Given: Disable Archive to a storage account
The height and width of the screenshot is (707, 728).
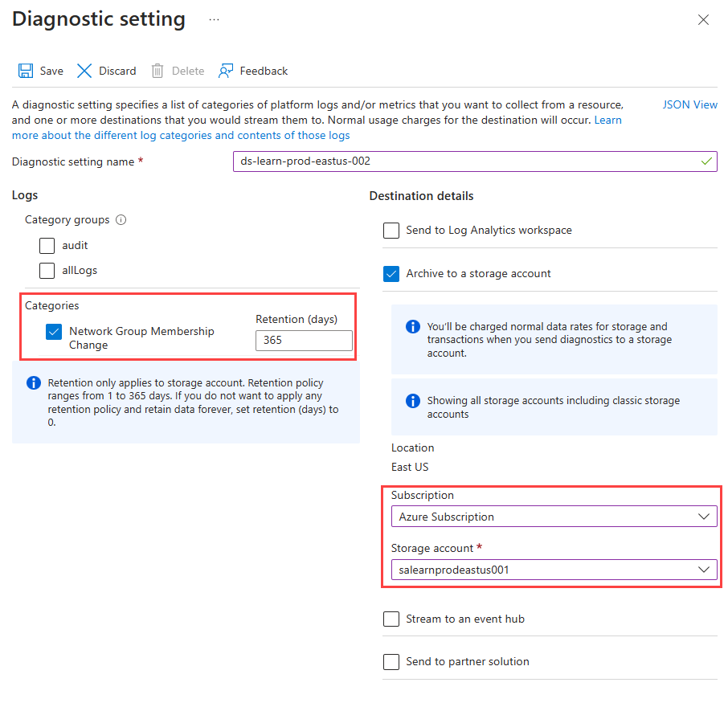Looking at the screenshot, I should pyautogui.click(x=391, y=273).
